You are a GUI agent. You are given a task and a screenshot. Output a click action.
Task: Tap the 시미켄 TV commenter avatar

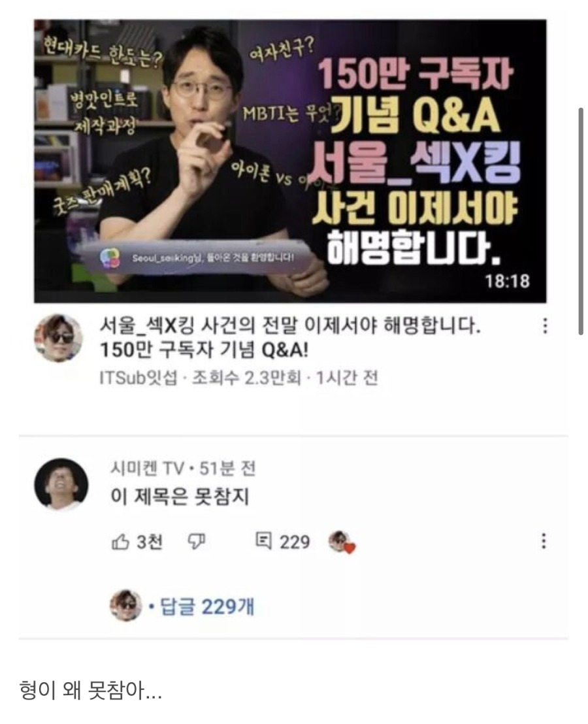[x=61, y=484]
